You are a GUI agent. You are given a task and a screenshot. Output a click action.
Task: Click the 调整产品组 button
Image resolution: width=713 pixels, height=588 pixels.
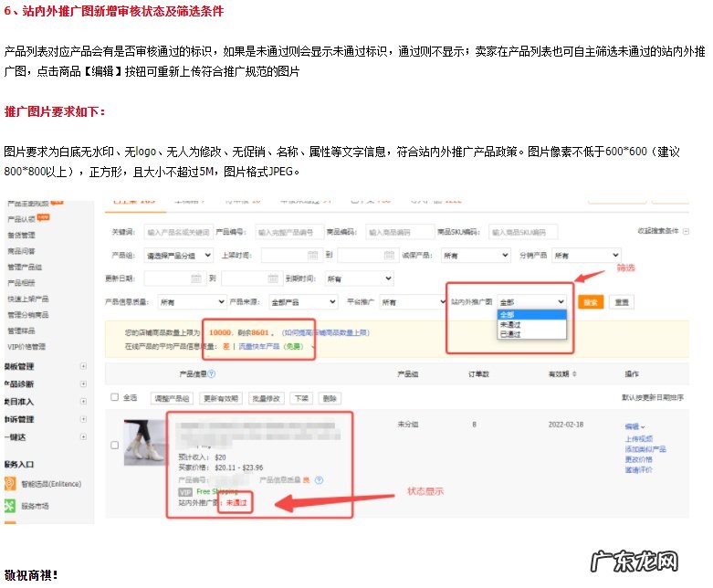(172, 398)
